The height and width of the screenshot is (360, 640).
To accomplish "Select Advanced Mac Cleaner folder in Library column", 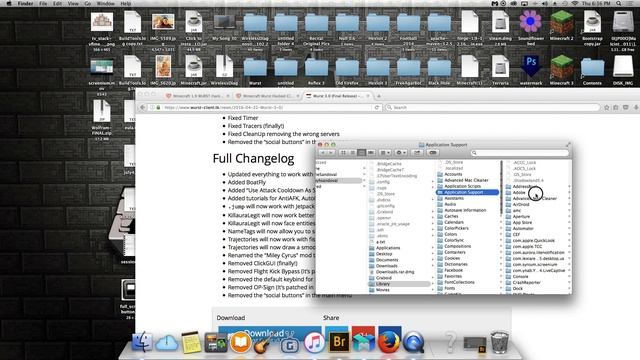I will (x=466, y=180).
